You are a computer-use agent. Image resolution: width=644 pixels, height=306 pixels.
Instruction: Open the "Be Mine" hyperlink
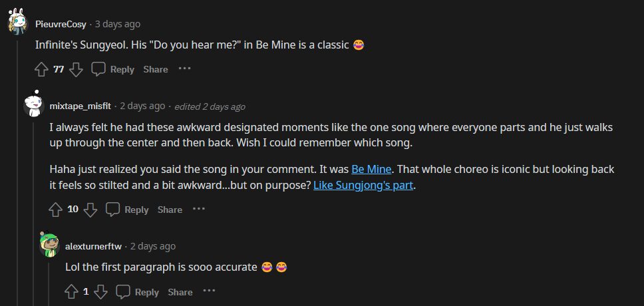371,170
